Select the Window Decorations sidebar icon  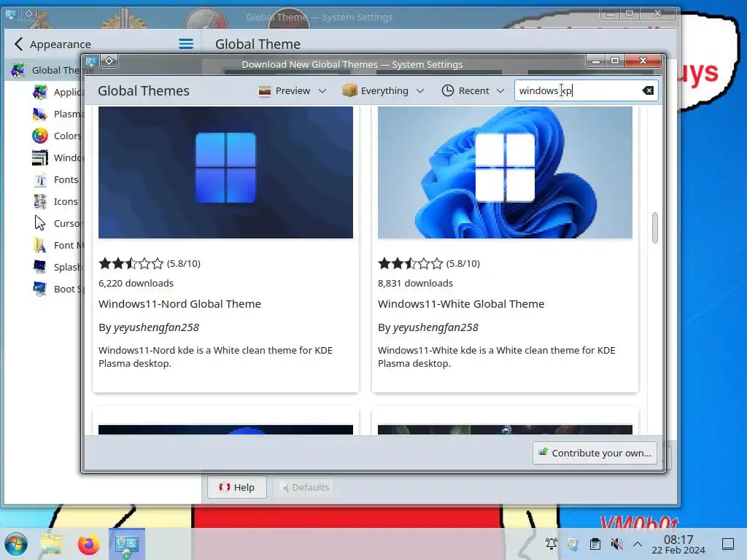point(40,157)
